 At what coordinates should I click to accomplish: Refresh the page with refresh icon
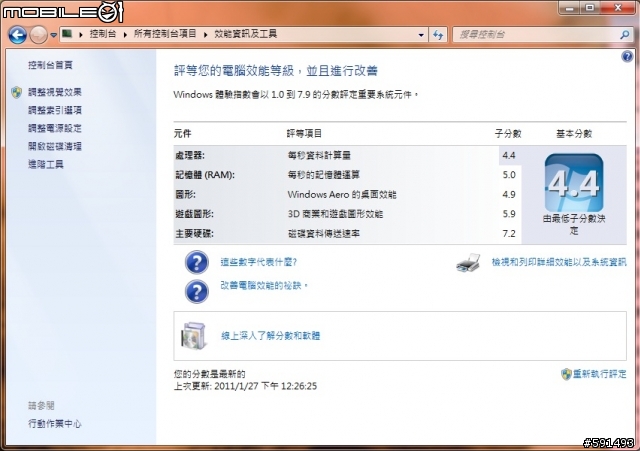click(438, 35)
